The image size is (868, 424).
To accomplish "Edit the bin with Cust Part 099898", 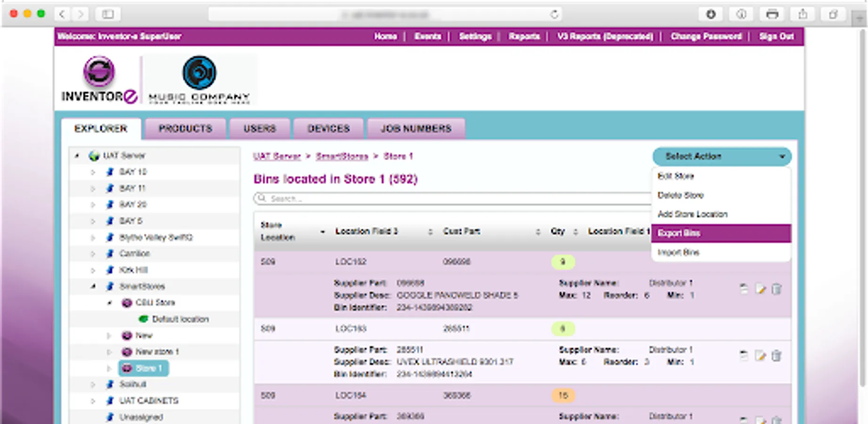I will pyautogui.click(x=760, y=289).
